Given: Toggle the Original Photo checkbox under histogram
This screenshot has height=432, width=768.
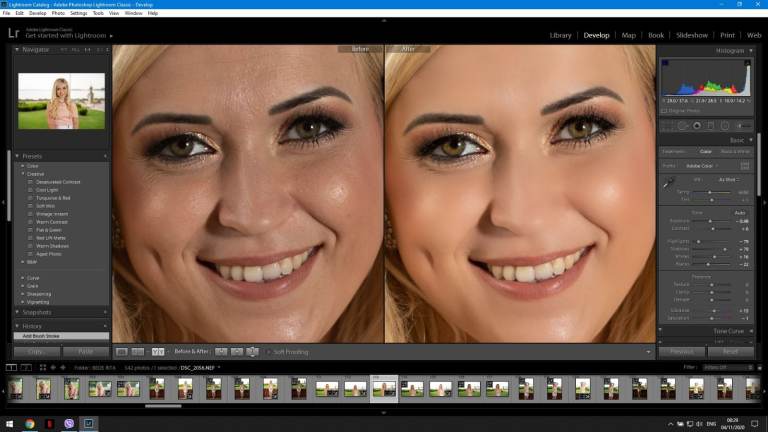Looking at the screenshot, I should [x=665, y=109].
